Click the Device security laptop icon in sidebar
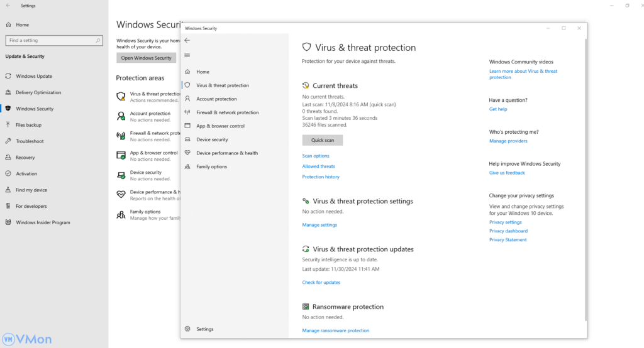 point(187,139)
